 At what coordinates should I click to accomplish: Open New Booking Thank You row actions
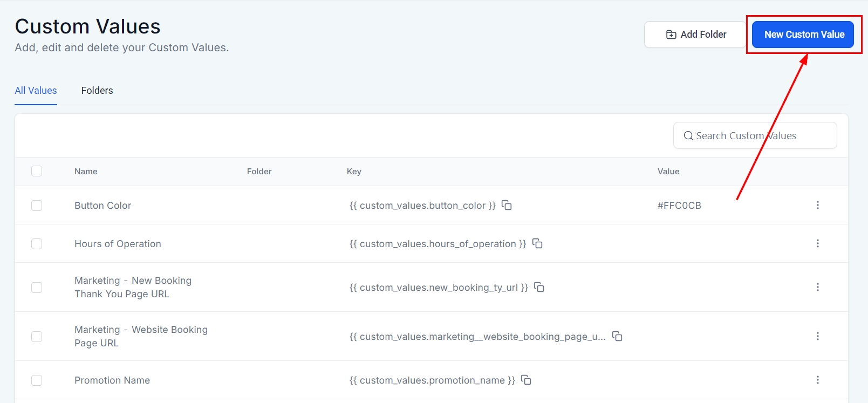(x=817, y=287)
